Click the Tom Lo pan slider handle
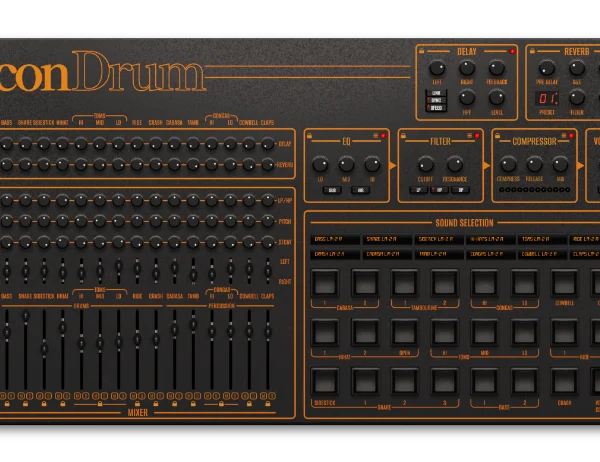600x462 pixels. pos(119,265)
